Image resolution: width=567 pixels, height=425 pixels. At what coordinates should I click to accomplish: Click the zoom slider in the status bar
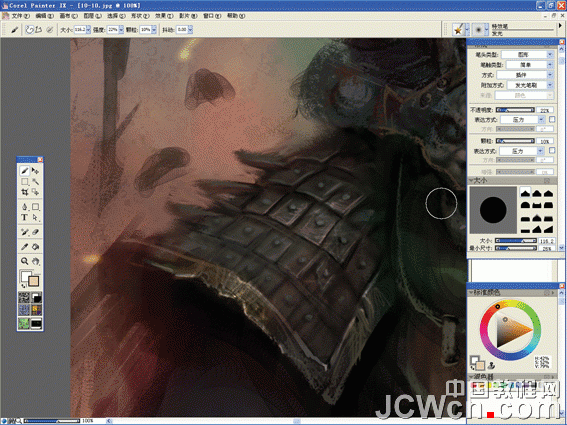[x=52, y=421]
